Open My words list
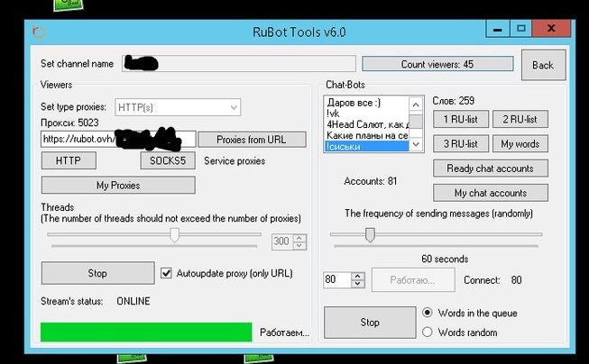Screen dimensions: 589x364 pos(520,144)
